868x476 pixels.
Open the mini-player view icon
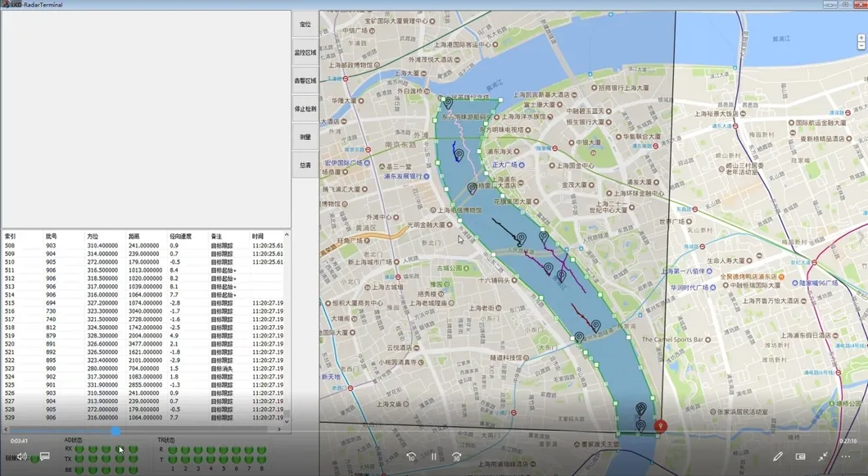pos(800,456)
